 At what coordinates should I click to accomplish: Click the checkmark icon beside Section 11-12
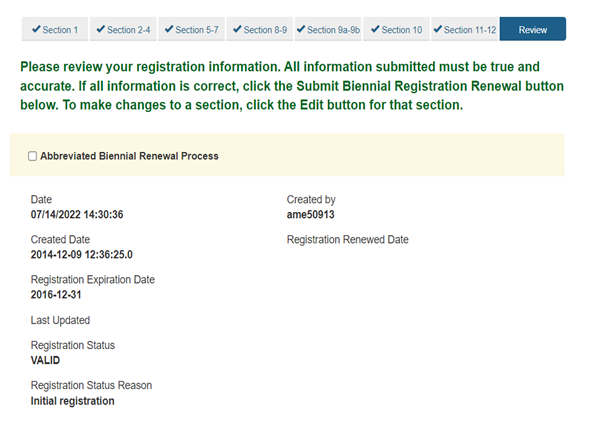pos(438,29)
